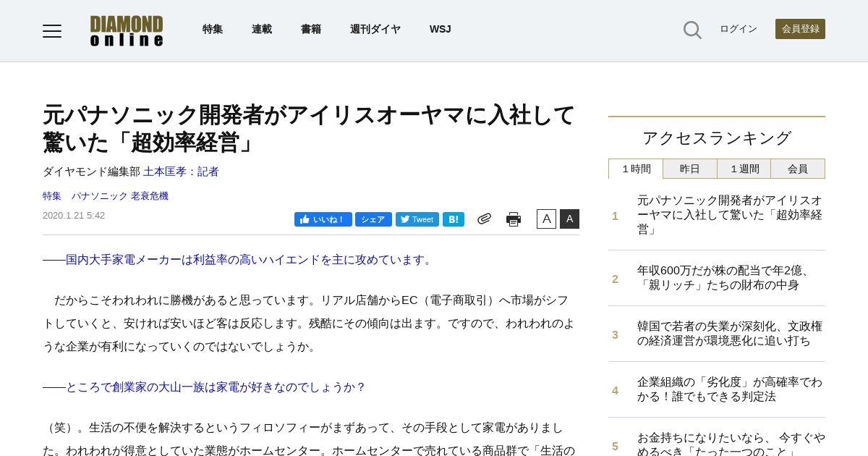Click the 会員登録 button
The image size is (868, 456).
(800, 29)
